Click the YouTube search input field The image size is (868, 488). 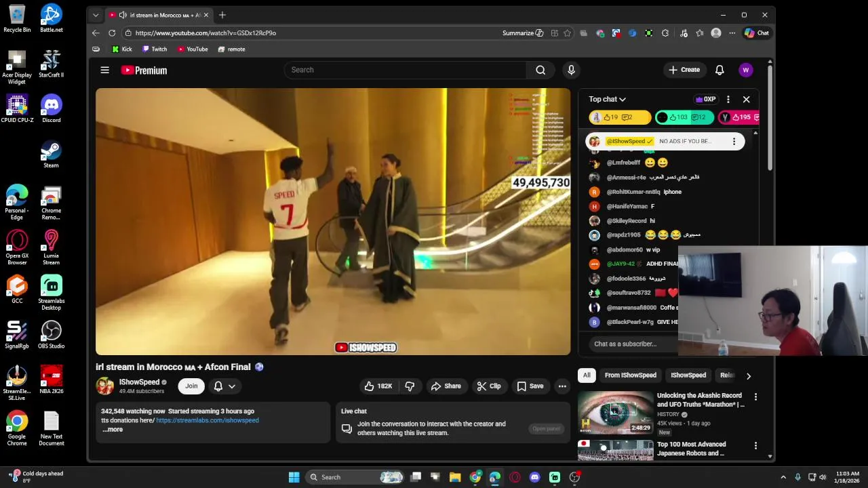[x=406, y=70]
